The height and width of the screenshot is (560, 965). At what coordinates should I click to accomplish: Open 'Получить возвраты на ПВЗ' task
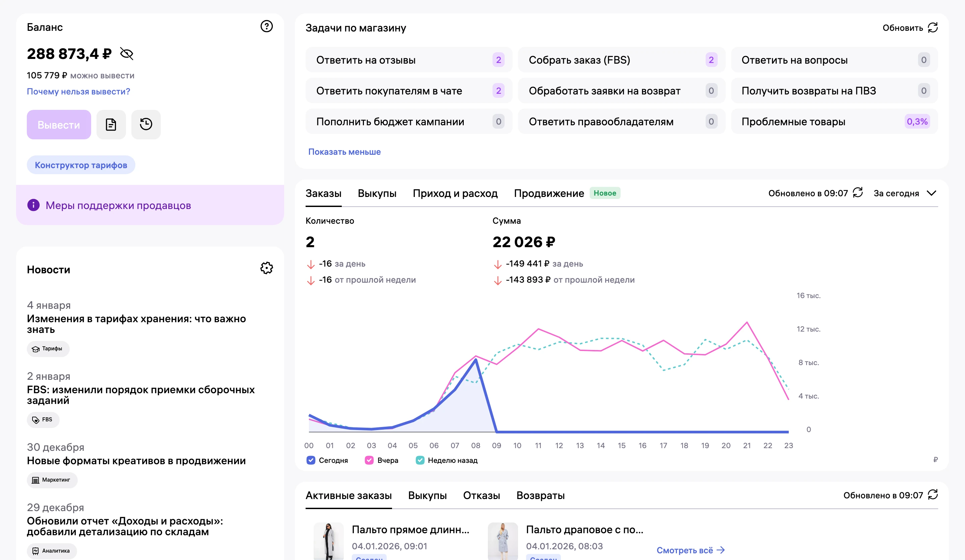coord(834,91)
